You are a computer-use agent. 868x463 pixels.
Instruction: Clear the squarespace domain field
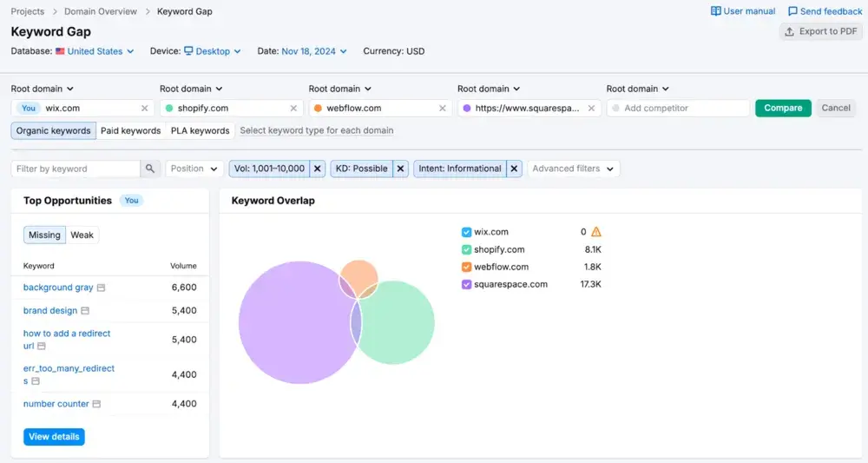tap(591, 108)
